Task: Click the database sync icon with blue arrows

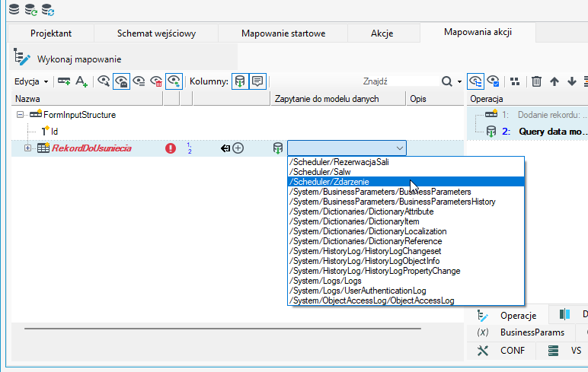Action: click(48, 9)
